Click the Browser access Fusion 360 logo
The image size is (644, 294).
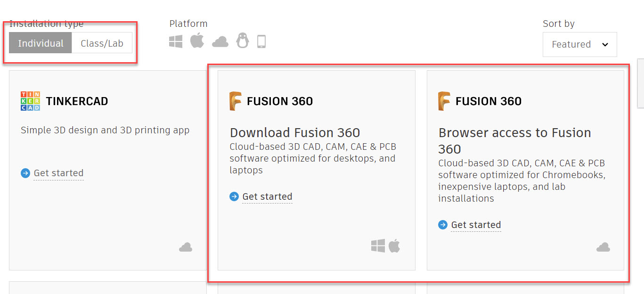coord(444,101)
